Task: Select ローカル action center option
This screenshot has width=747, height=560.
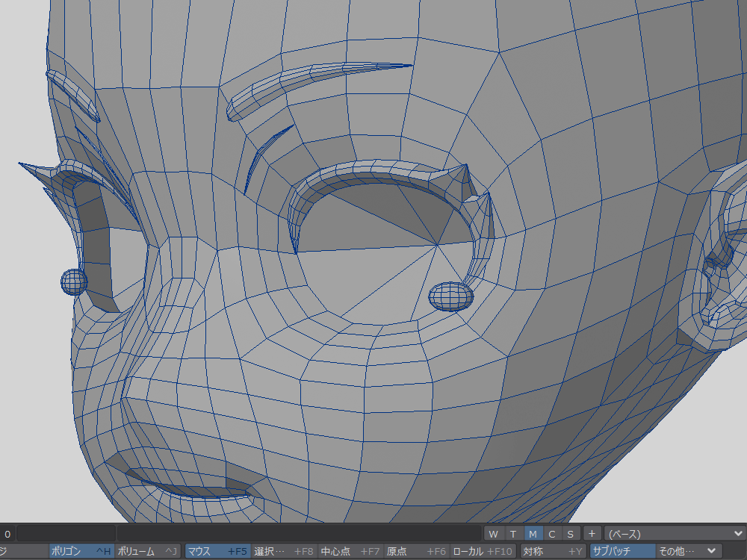Action: point(483,552)
